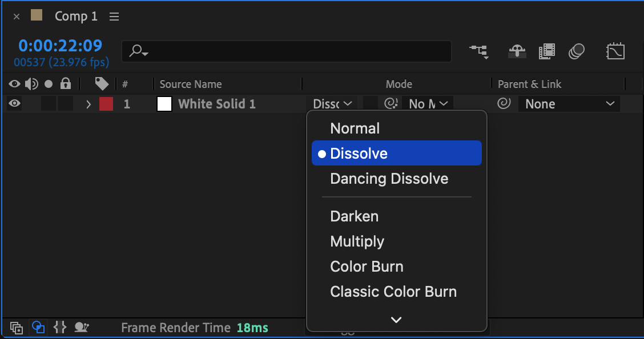
Task: Enable Frame Blending for all layers
Action: (546, 52)
